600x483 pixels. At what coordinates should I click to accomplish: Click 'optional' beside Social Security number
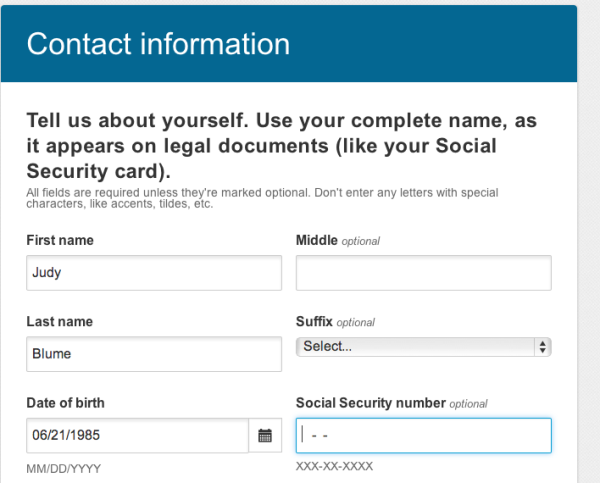[468, 404]
